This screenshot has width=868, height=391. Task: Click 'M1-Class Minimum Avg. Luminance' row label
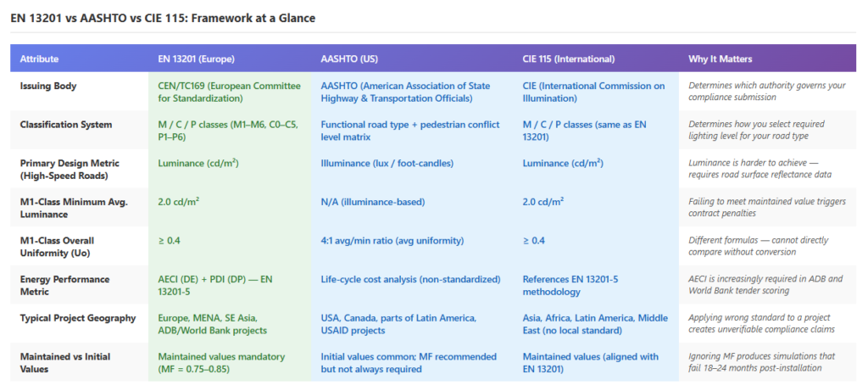pyautogui.click(x=75, y=208)
